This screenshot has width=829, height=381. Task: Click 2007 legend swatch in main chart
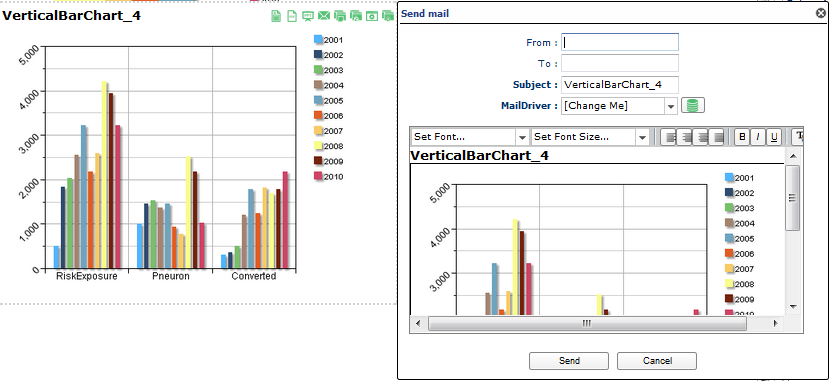(x=318, y=131)
